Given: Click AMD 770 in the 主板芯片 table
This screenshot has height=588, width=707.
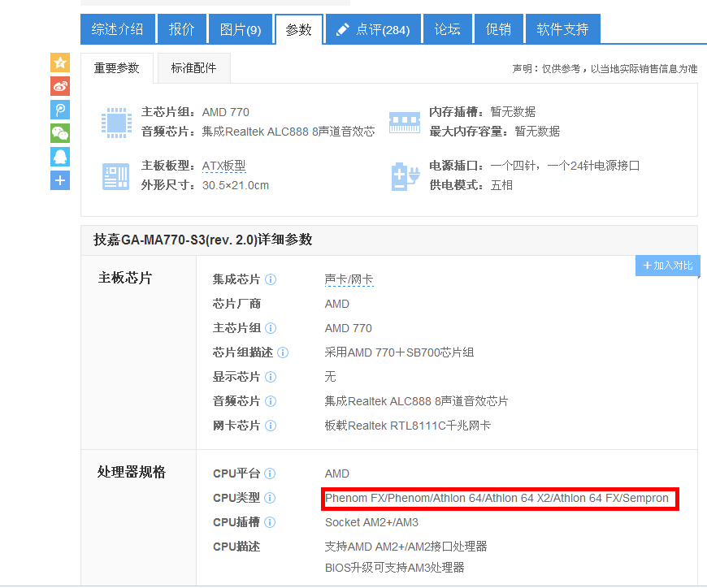Looking at the screenshot, I should tap(348, 328).
